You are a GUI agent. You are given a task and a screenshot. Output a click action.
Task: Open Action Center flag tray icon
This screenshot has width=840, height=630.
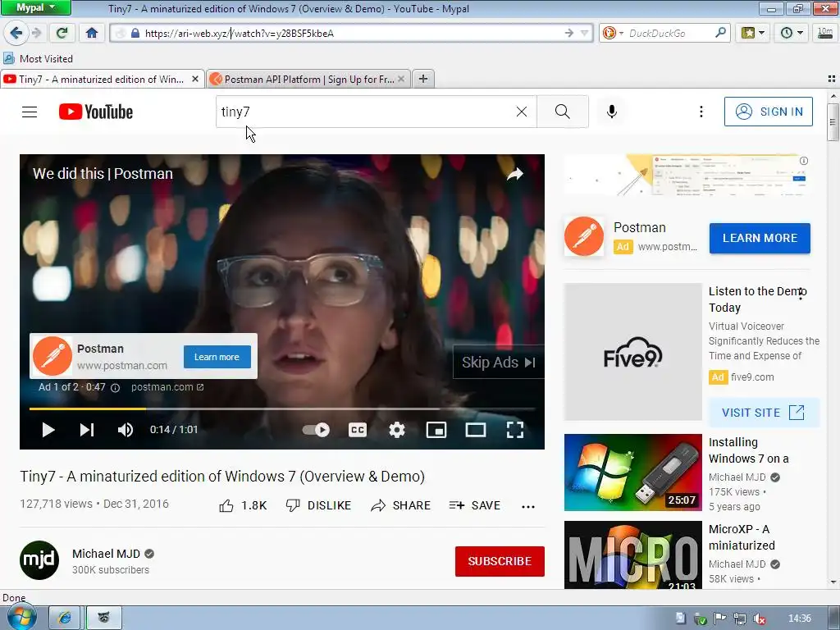point(719,619)
